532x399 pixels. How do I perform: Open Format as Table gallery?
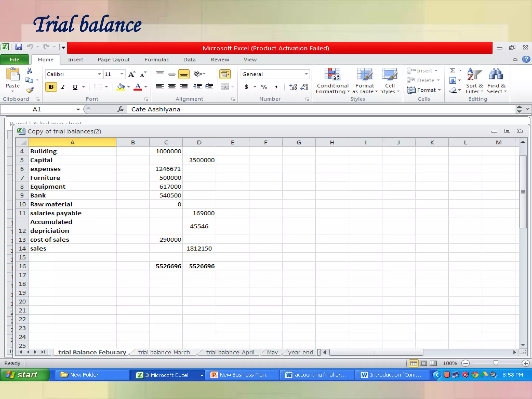365,81
